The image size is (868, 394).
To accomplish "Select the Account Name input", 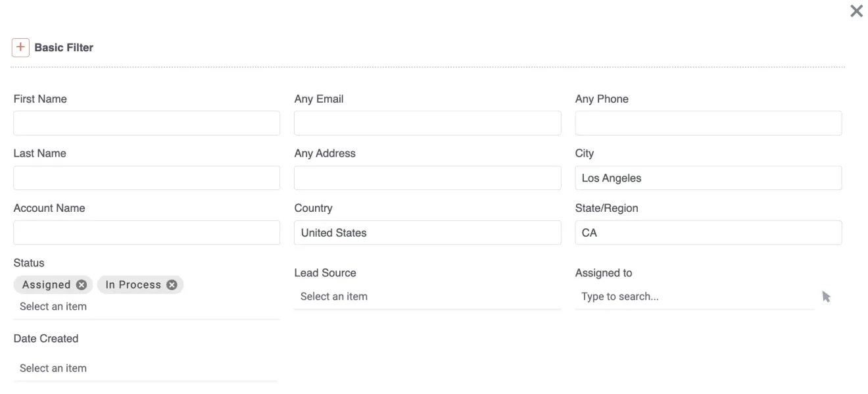I will tap(146, 232).
